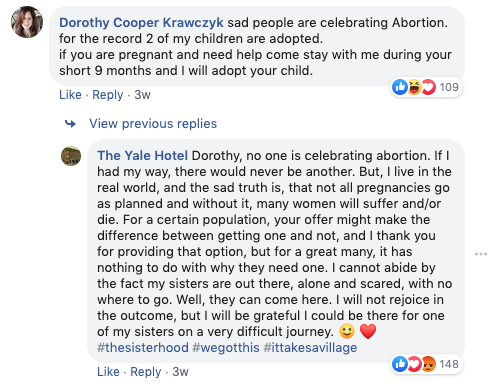Open the 148 reactions count
Viewport: 497px width, 387px height.
tap(449, 364)
